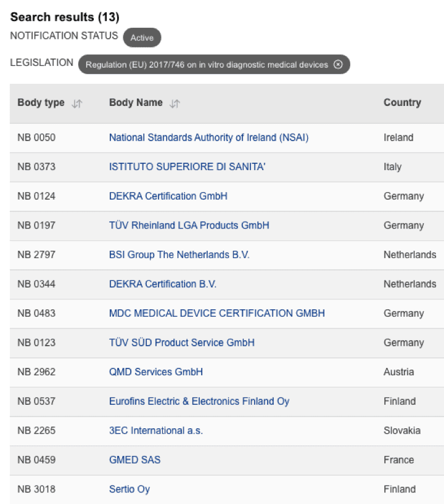Sort results by Body Name column

pyautogui.click(x=175, y=104)
